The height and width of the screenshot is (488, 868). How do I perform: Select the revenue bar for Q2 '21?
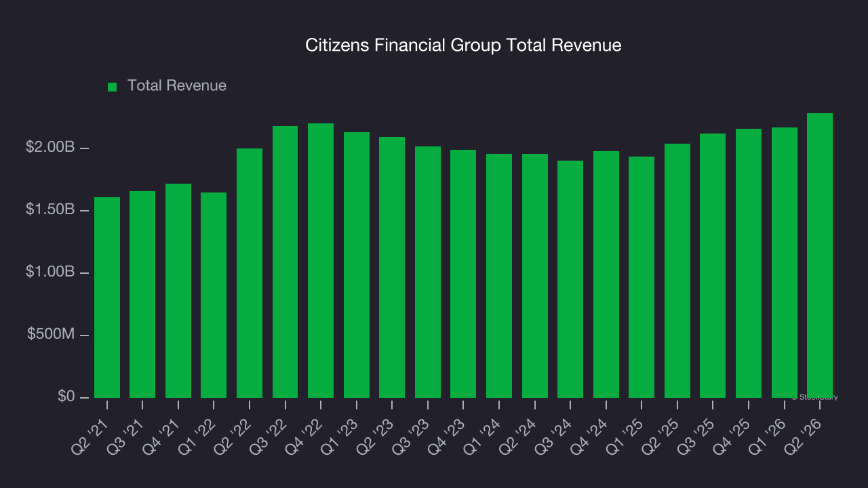point(107,298)
